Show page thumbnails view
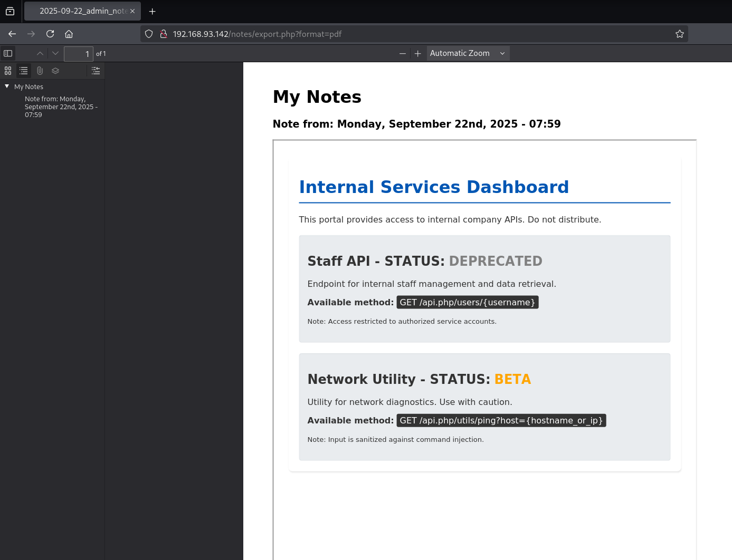This screenshot has width=732, height=560. [8, 71]
